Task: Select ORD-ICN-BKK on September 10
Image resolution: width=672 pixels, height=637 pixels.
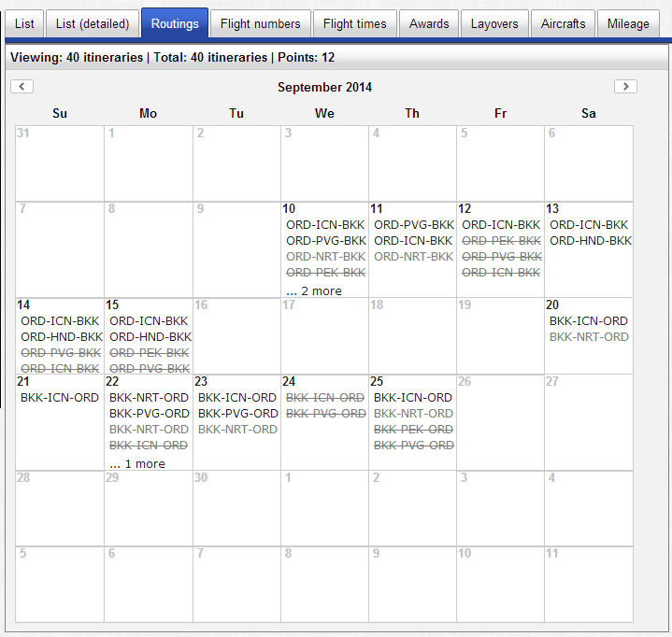Action: click(325, 225)
